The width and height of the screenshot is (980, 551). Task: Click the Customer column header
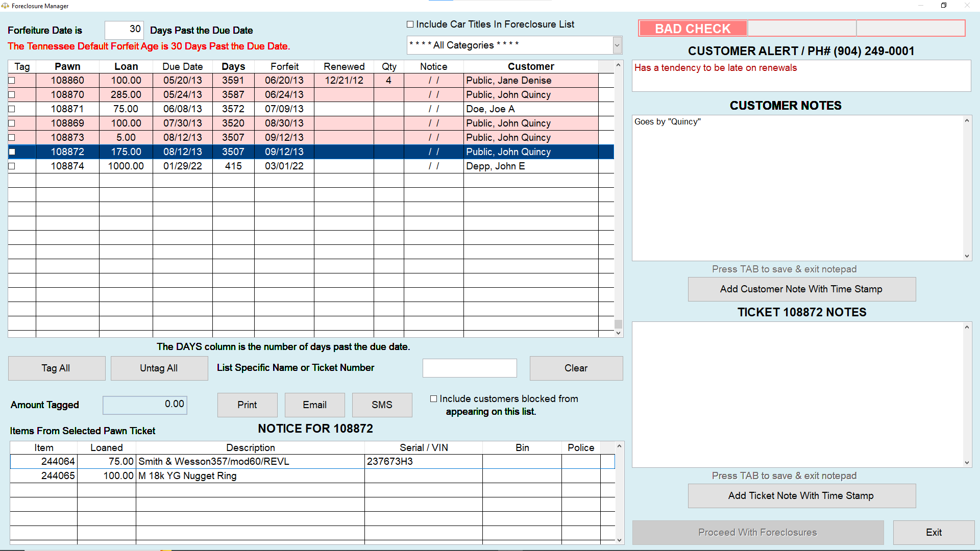(x=530, y=66)
